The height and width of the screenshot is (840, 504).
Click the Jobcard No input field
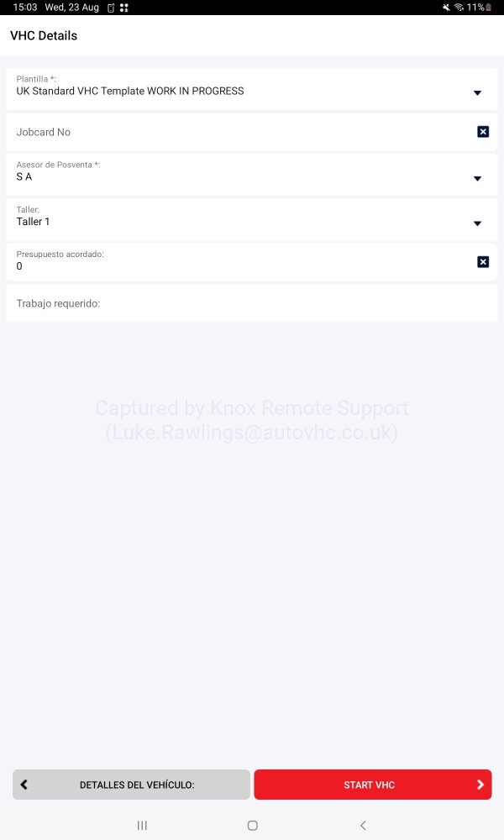235,132
